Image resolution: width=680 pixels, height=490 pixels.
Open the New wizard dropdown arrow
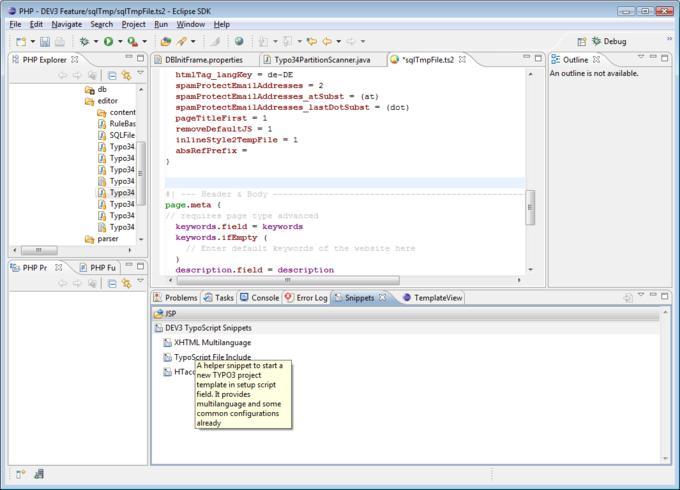point(33,42)
